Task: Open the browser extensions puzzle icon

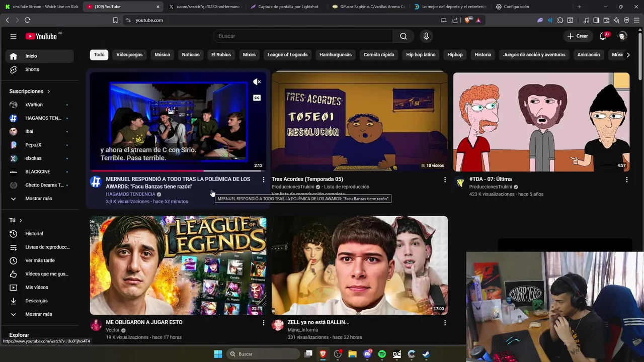Action: point(560,20)
